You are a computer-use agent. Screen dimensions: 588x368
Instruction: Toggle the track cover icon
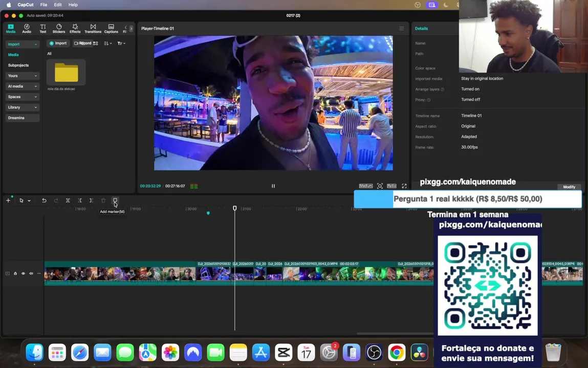(x=8, y=273)
